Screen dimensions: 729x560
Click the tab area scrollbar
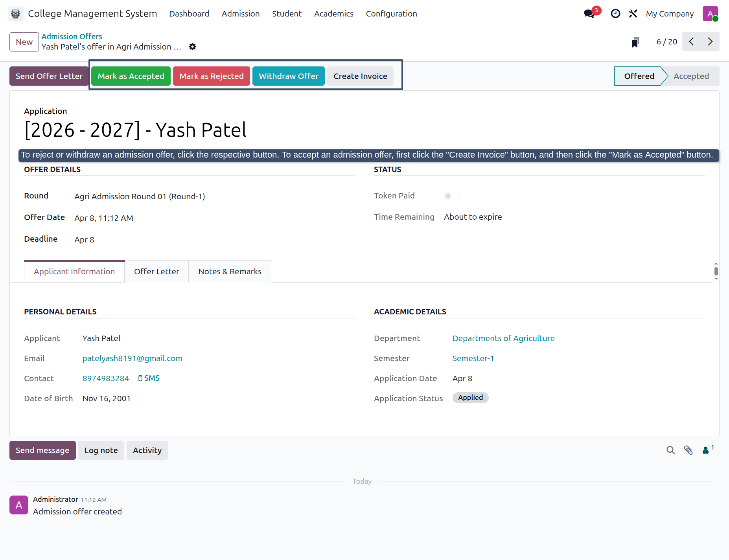(716, 271)
